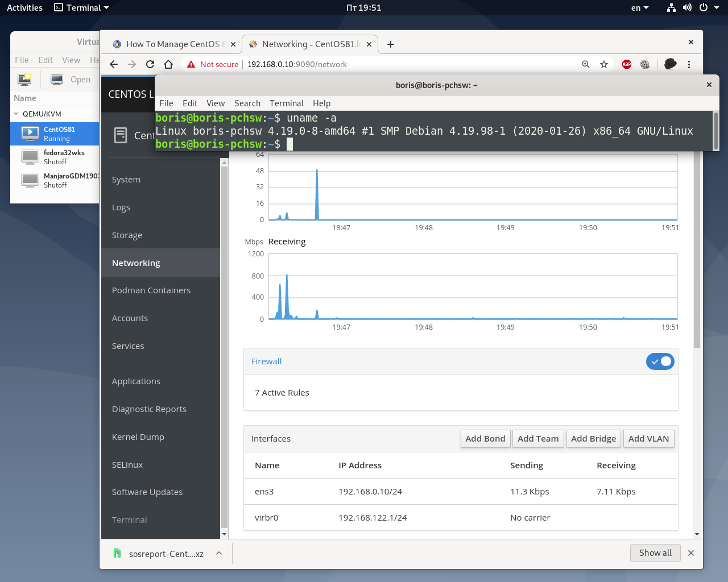Disable the Firewall toggle
728x582 pixels.
[x=660, y=361]
